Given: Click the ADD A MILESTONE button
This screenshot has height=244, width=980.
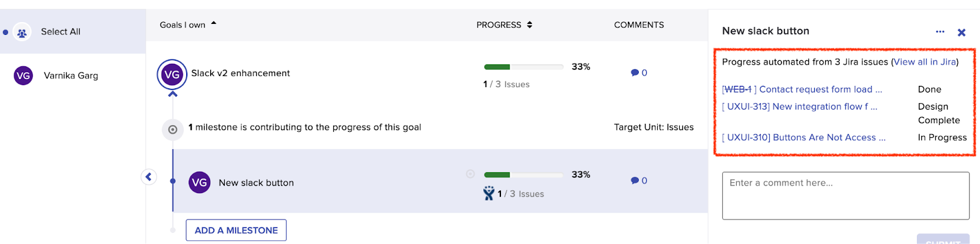Looking at the screenshot, I should pyautogui.click(x=236, y=230).
